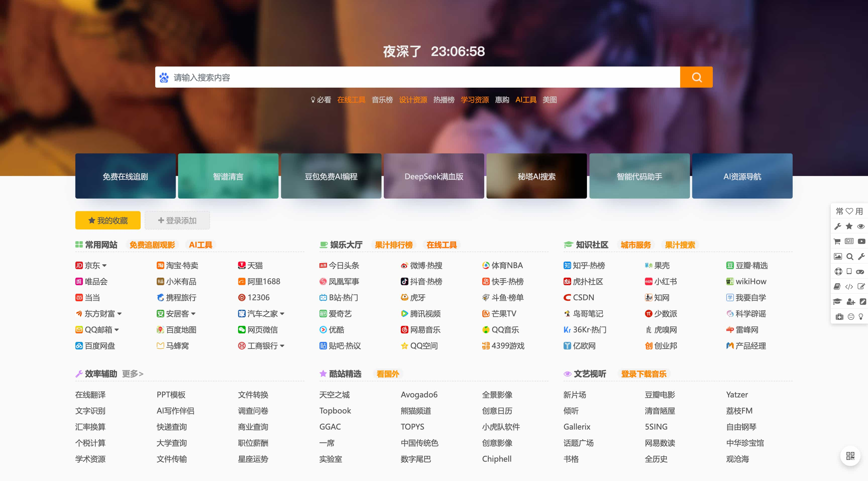
Task: Open the heart icon in the sidebar header
Action: tap(849, 211)
